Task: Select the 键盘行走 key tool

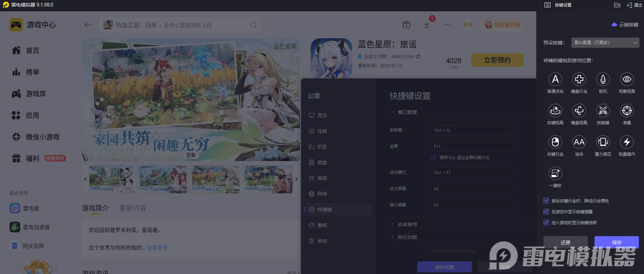Action: point(579,79)
